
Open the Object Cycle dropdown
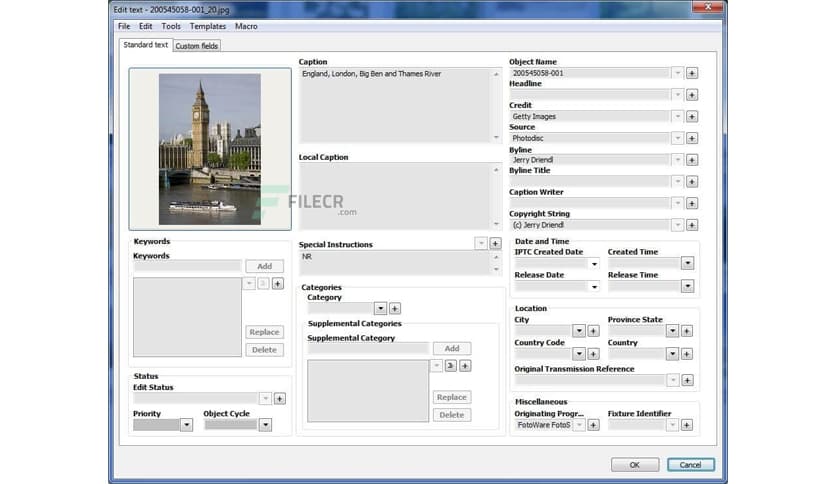click(265, 425)
